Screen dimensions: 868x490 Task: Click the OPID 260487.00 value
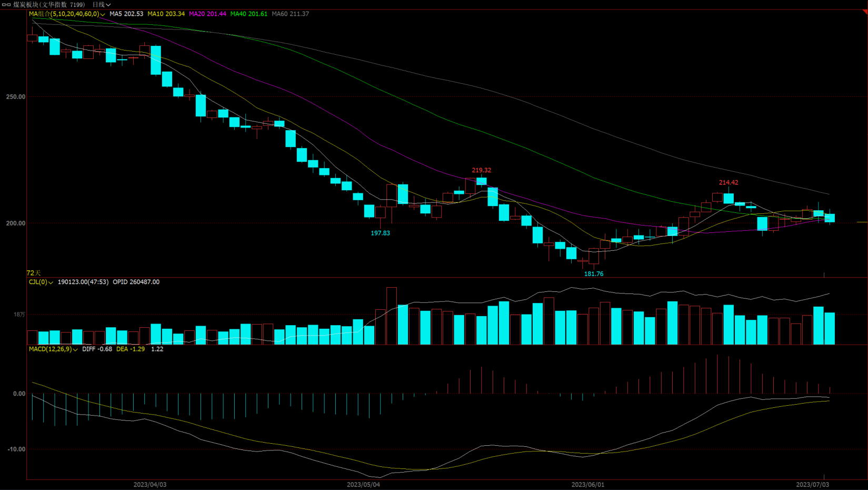(x=136, y=282)
